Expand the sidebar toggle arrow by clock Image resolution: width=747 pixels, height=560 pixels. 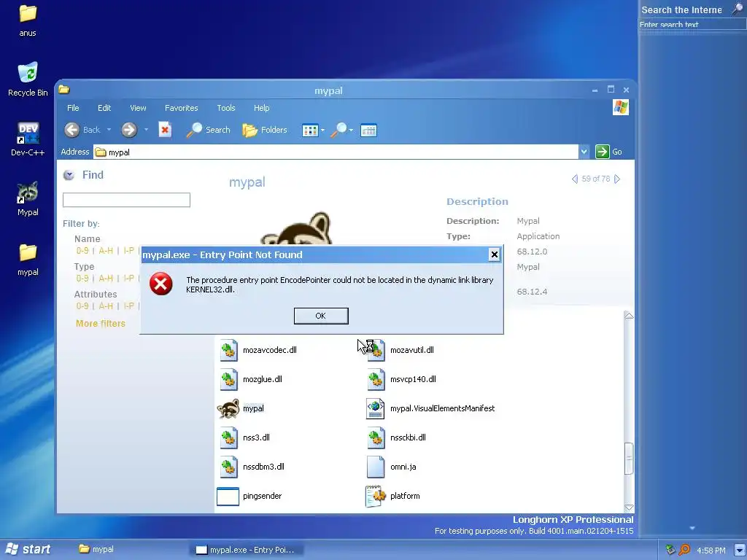click(x=740, y=550)
